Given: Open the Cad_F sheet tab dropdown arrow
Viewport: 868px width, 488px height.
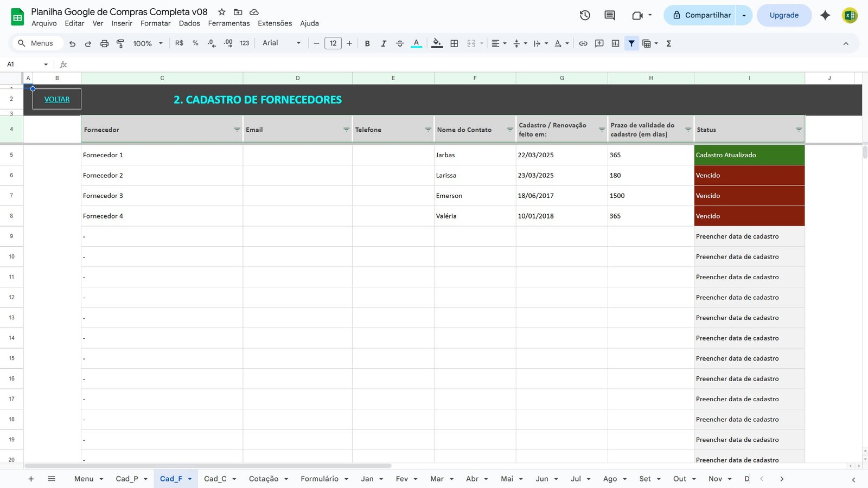Looking at the screenshot, I should tap(189, 479).
